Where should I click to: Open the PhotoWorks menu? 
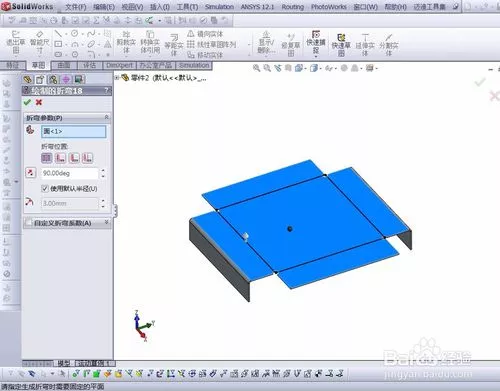[328, 7]
